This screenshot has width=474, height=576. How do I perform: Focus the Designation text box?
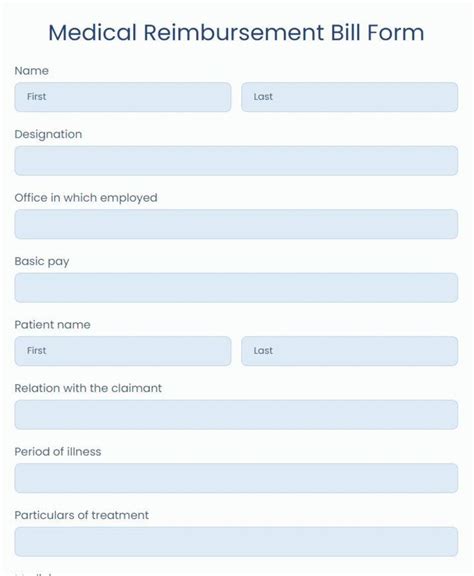236,161
